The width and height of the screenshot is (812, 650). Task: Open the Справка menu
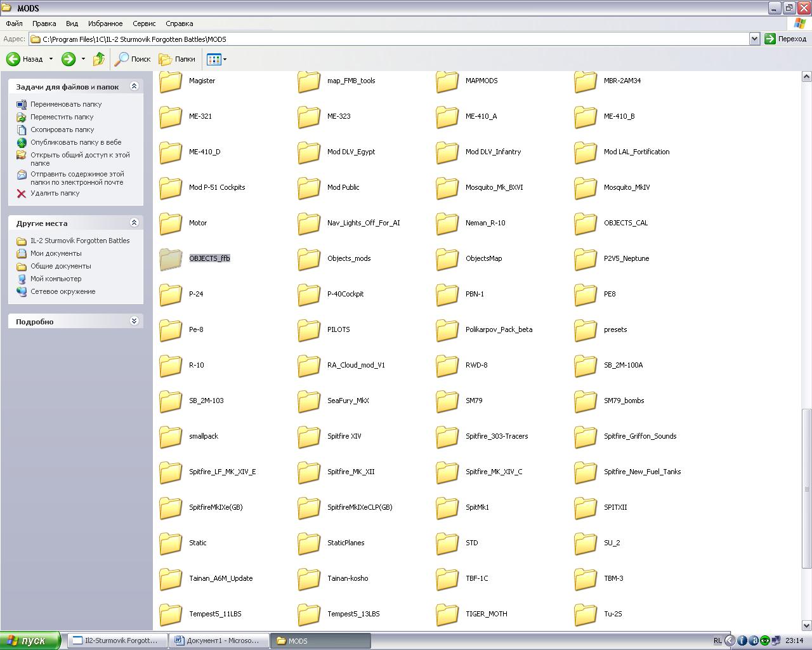180,23
